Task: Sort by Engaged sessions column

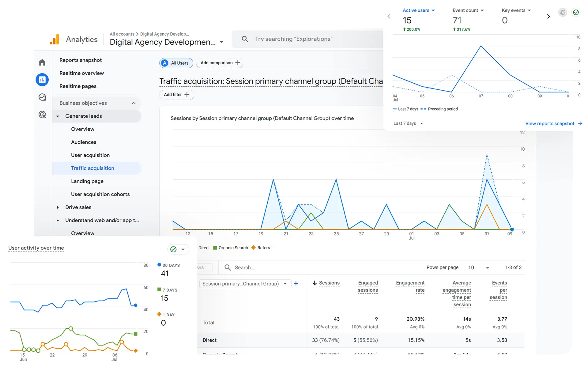Action: click(x=367, y=286)
